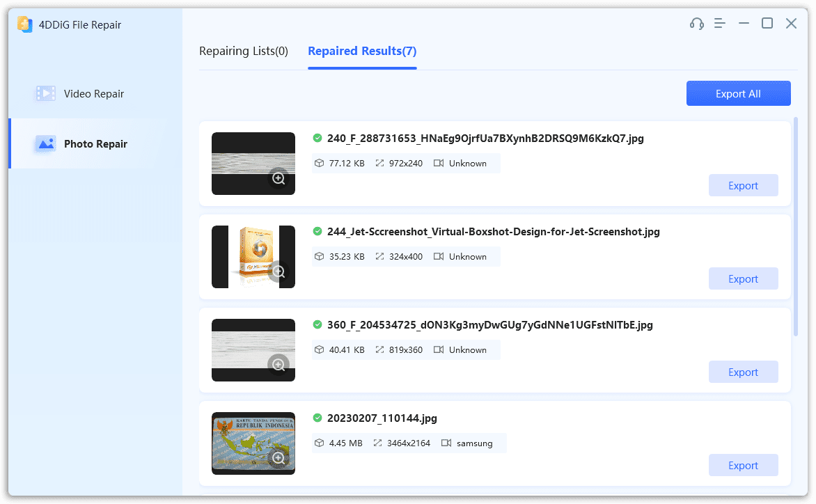This screenshot has width=816, height=504.
Task: Click green check beside 360_F_204534725 file
Action: [317, 324]
